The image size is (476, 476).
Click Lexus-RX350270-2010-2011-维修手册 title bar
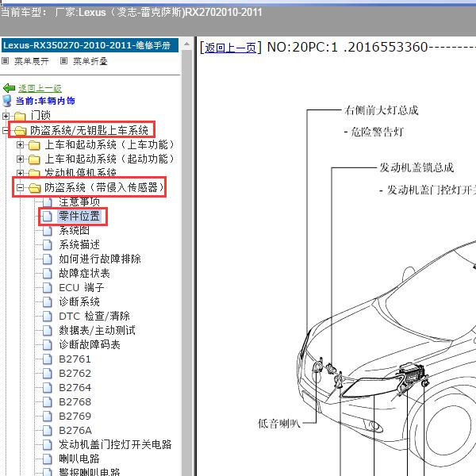pos(90,45)
